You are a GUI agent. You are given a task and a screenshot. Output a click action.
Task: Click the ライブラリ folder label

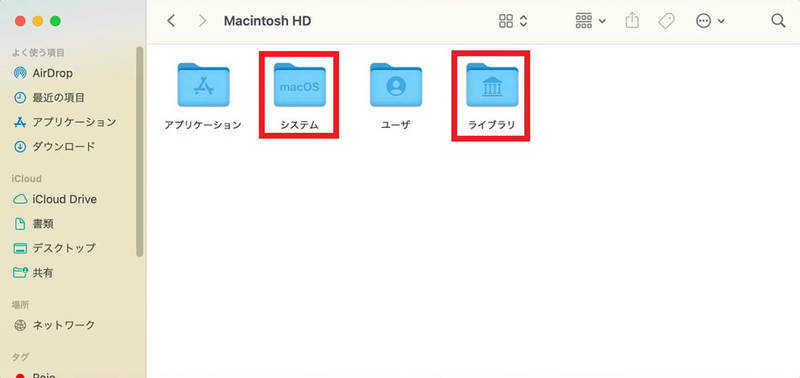tap(491, 125)
